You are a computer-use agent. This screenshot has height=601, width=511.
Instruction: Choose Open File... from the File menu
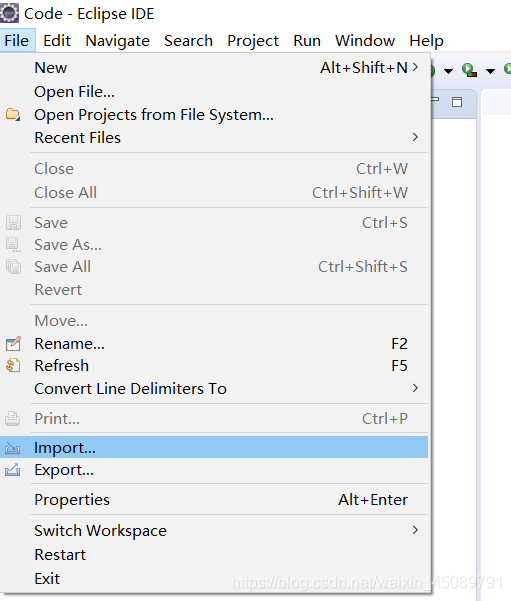point(214,92)
